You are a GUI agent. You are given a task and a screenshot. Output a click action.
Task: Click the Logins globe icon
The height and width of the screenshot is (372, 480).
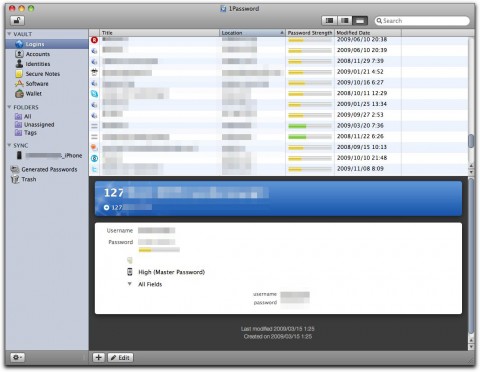[19, 44]
